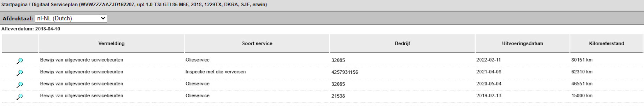Click the Afleverdatum 2018-04-10 text
This screenshot has height=107, width=644.
click(x=31, y=29)
